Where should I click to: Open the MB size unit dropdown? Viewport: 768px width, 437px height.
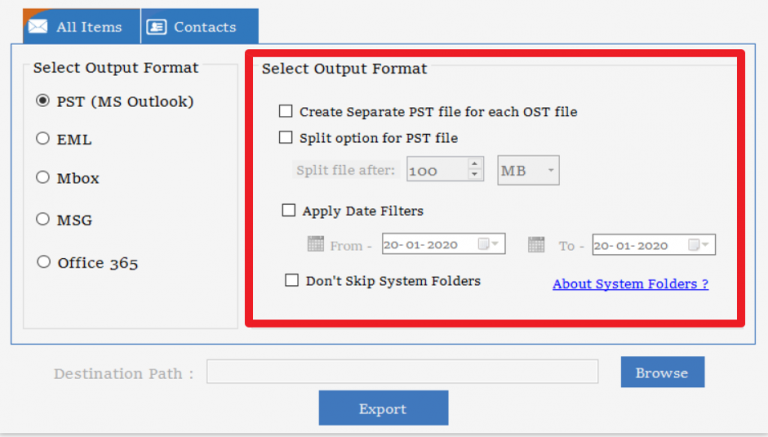528,170
